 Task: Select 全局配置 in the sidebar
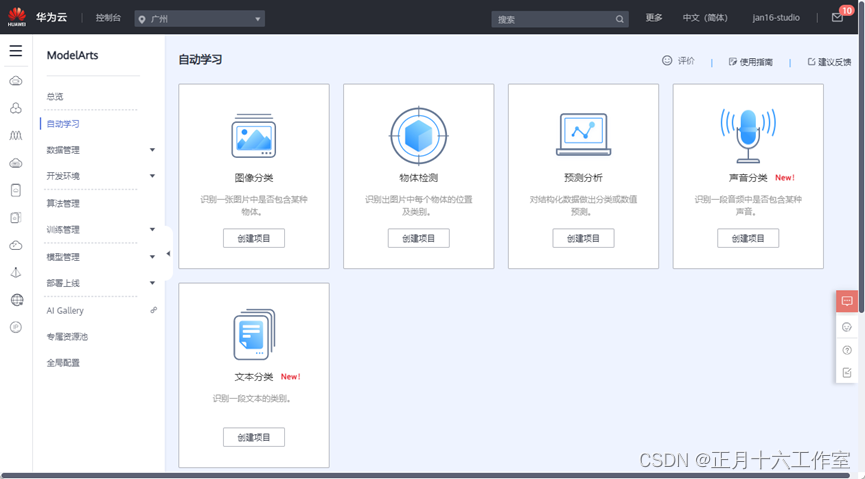click(x=63, y=363)
